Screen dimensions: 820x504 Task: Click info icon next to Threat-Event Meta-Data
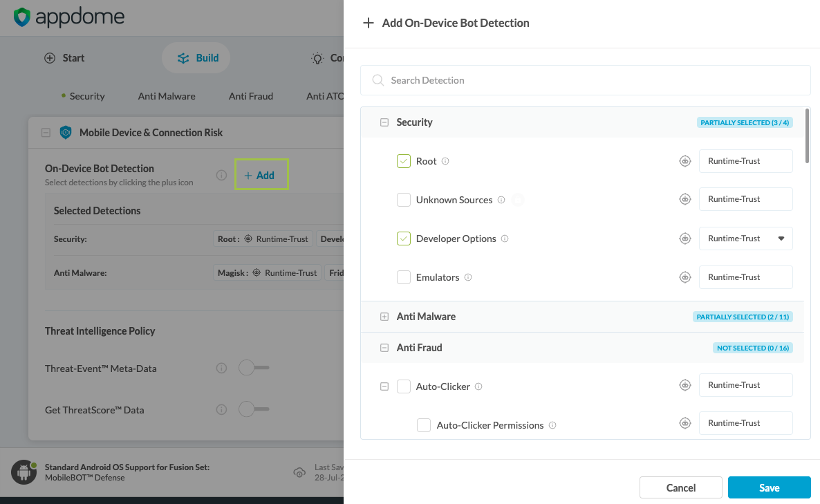click(221, 368)
